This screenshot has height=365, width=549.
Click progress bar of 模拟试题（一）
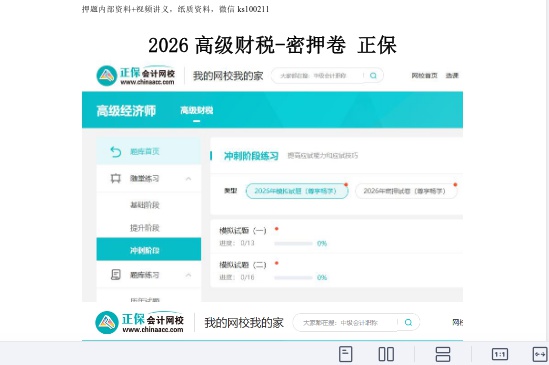click(293, 243)
